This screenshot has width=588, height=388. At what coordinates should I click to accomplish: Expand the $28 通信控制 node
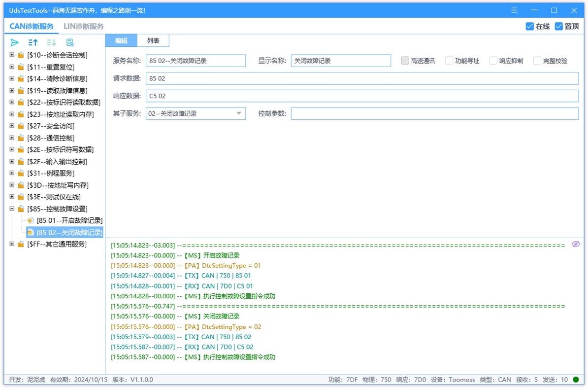[x=12, y=138]
